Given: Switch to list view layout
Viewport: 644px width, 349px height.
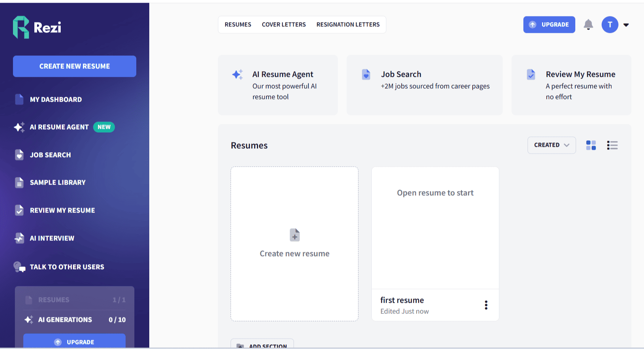Looking at the screenshot, I should 612,145.
